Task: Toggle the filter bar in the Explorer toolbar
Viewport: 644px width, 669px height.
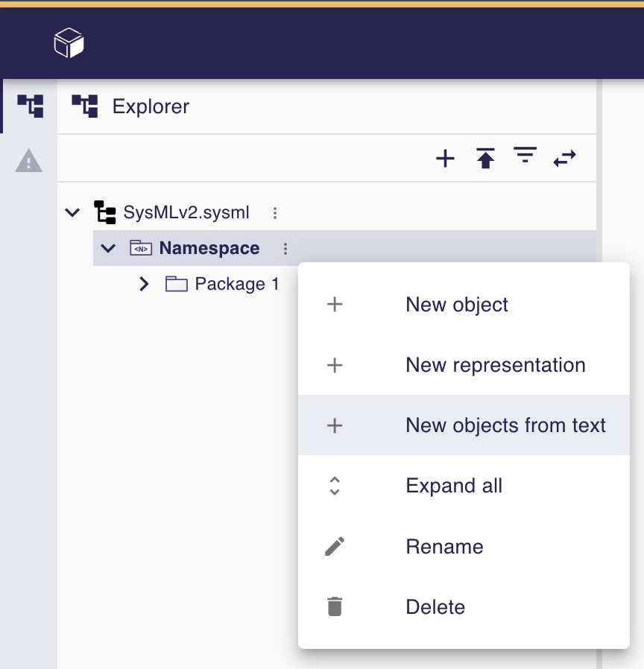Action: [x=525, y=157]
